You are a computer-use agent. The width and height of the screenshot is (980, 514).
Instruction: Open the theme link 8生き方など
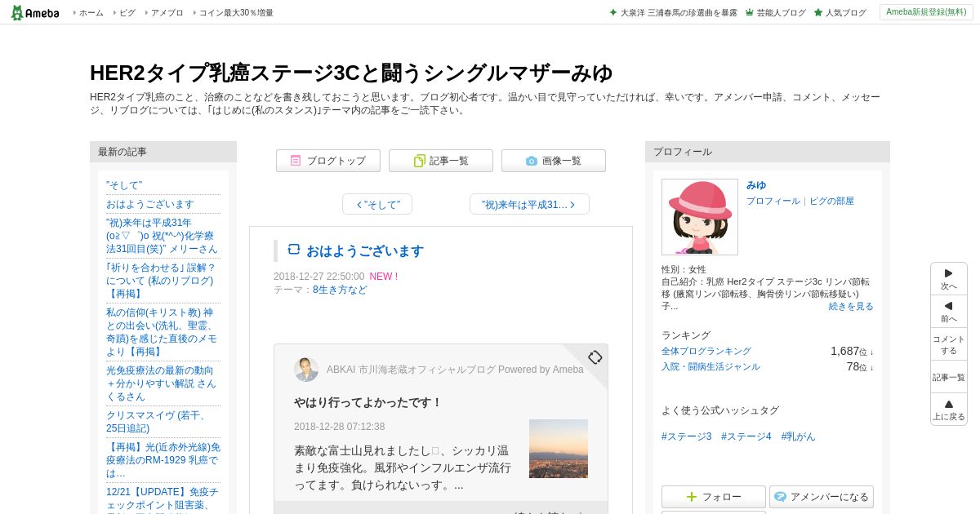point(340,290)
